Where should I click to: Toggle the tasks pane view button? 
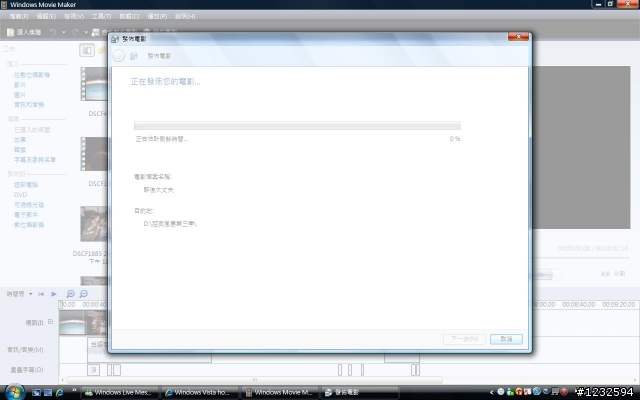pos(87,50)
